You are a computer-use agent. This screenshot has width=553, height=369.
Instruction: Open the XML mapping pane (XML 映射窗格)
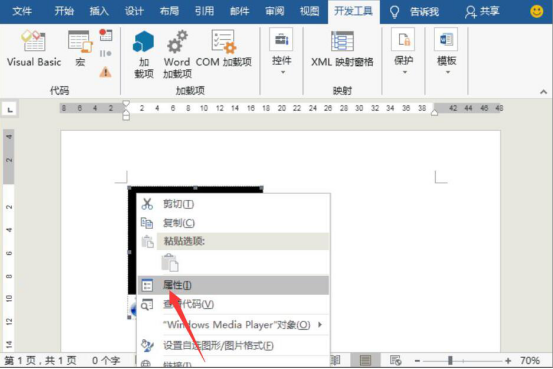click(342, 49)
